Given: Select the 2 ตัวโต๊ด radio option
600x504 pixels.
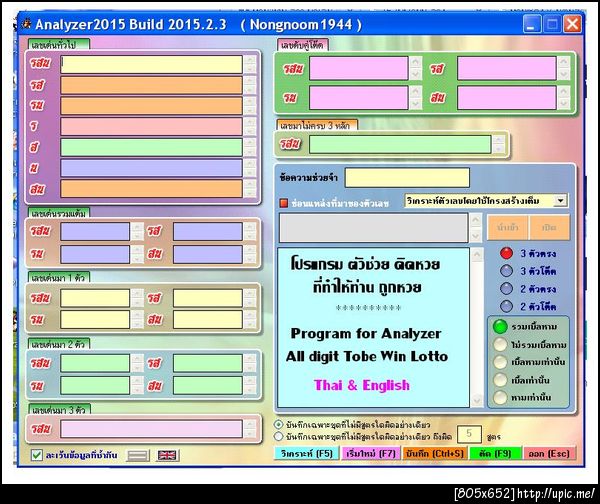Looking at the screenshot, I should click(x=506, y=306).
